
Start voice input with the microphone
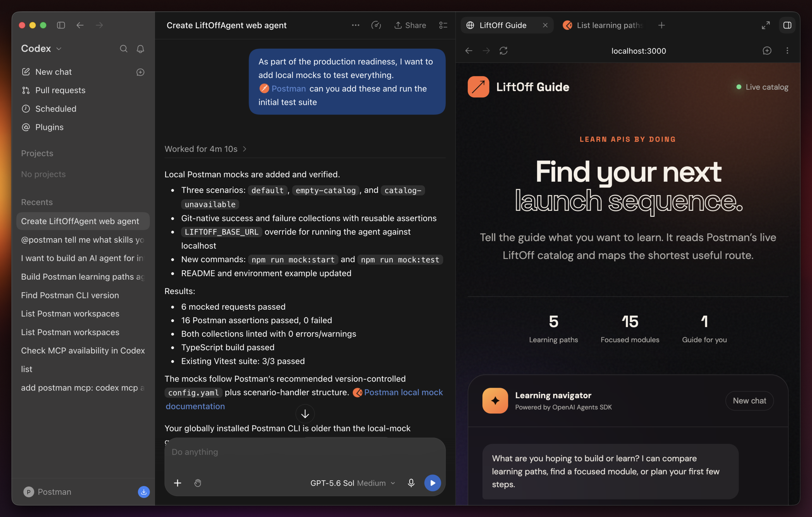(x=411, y=483)
